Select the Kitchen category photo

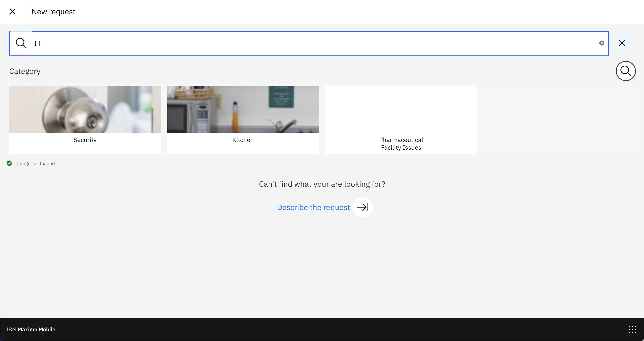click(243, 110)
